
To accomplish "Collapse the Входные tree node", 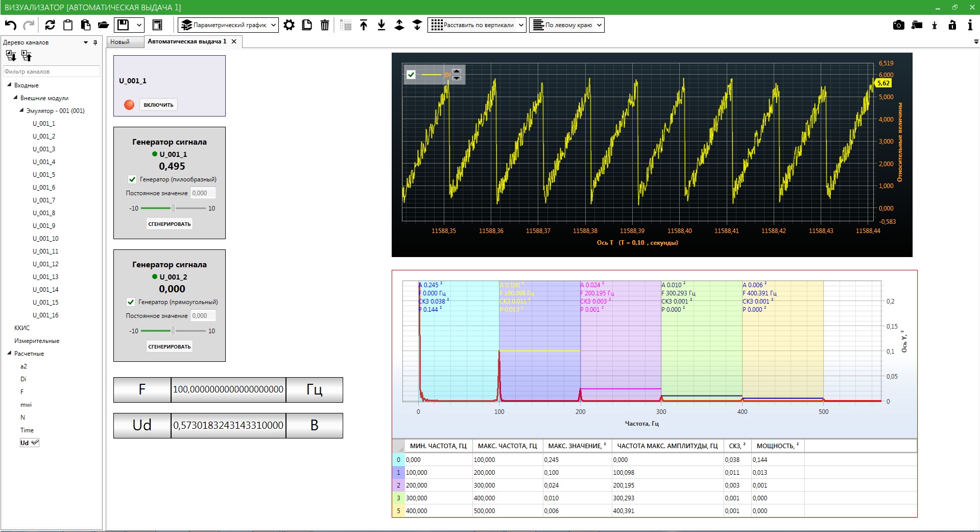I will tap(9, 85).
